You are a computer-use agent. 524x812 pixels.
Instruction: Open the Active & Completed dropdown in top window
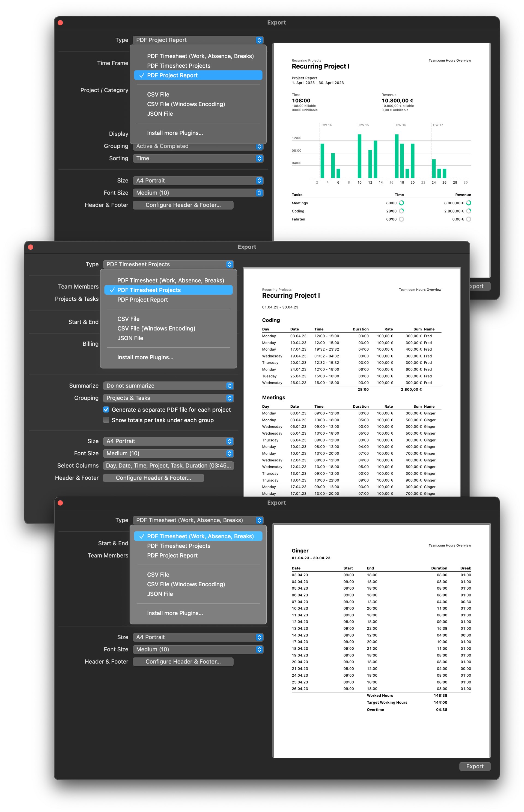pyautogui.click(x=198, y=147)
